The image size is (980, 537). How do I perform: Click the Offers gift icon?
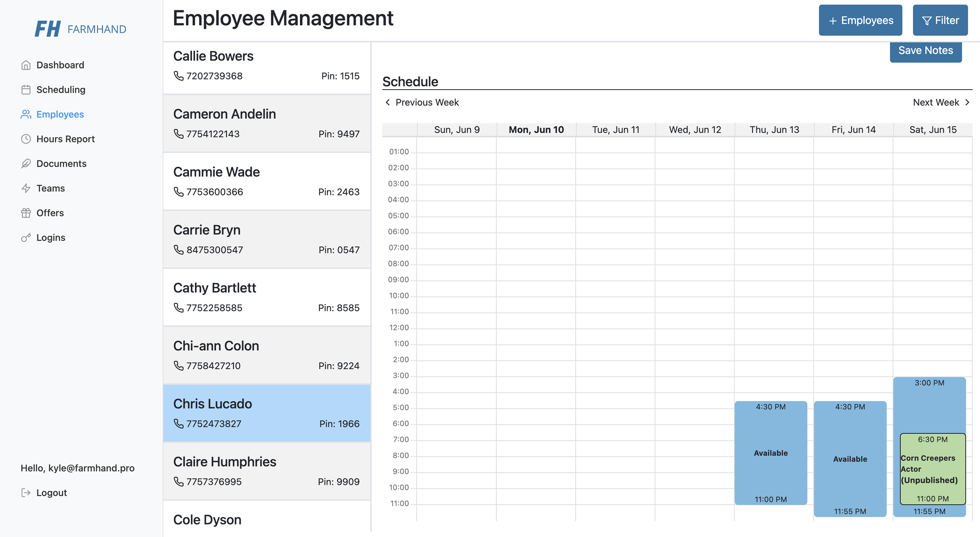(26, 213)
